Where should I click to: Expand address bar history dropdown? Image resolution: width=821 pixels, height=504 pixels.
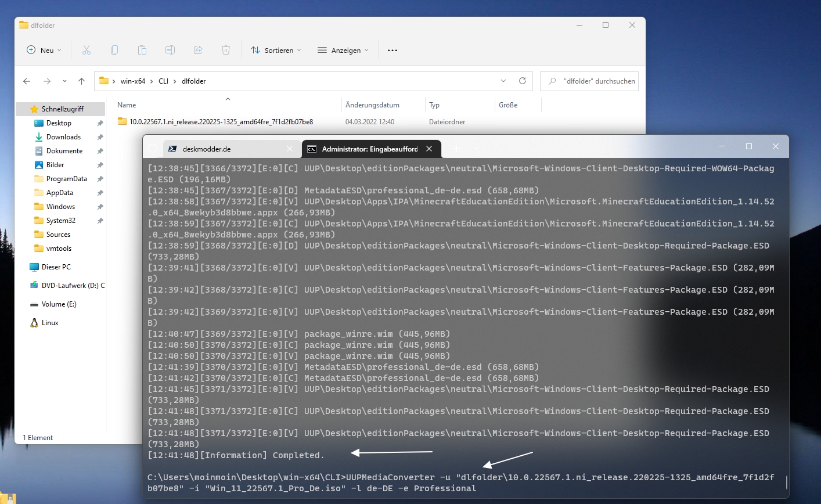(503, 81)
